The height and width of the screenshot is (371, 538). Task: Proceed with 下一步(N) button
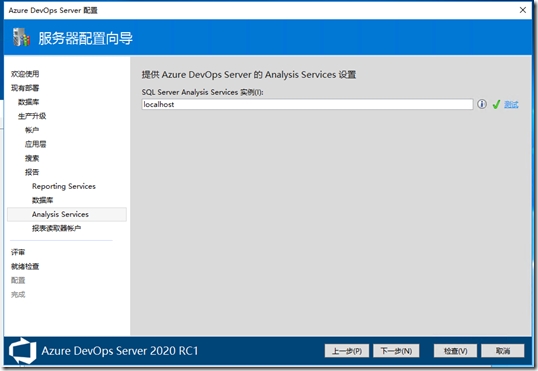pyautogui.click(x=396, y=351)
